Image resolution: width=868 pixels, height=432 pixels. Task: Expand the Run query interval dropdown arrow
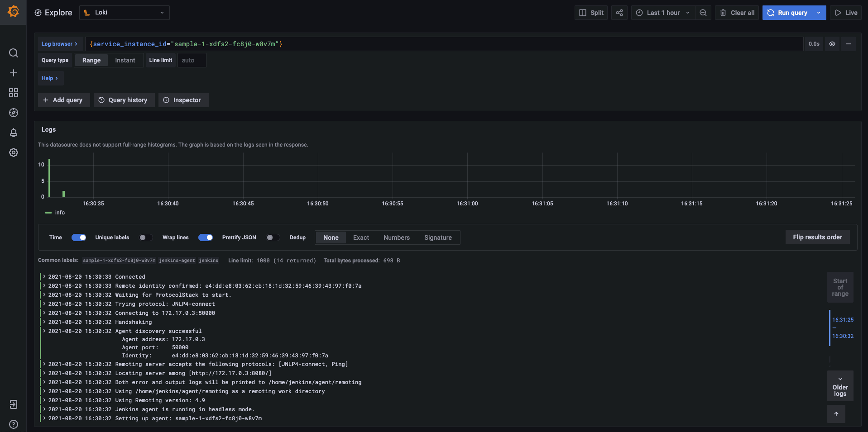click(x=819, y=13)
